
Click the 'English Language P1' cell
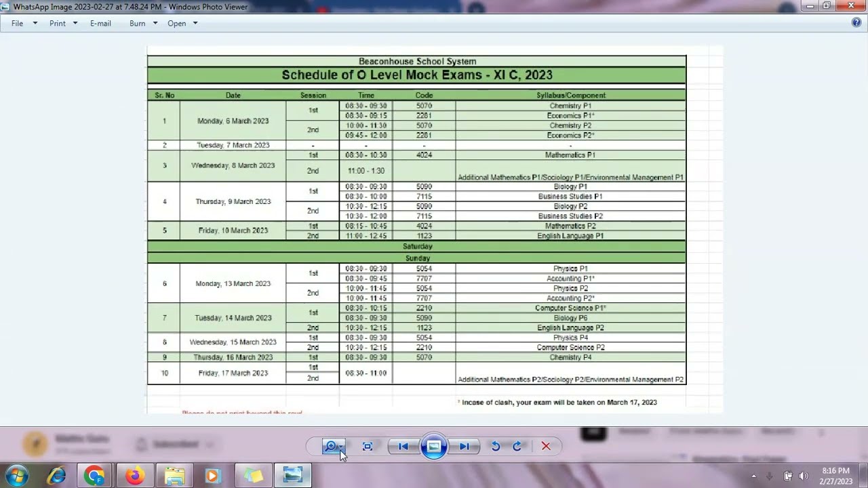pyautogui.click(x=570, y=236)
